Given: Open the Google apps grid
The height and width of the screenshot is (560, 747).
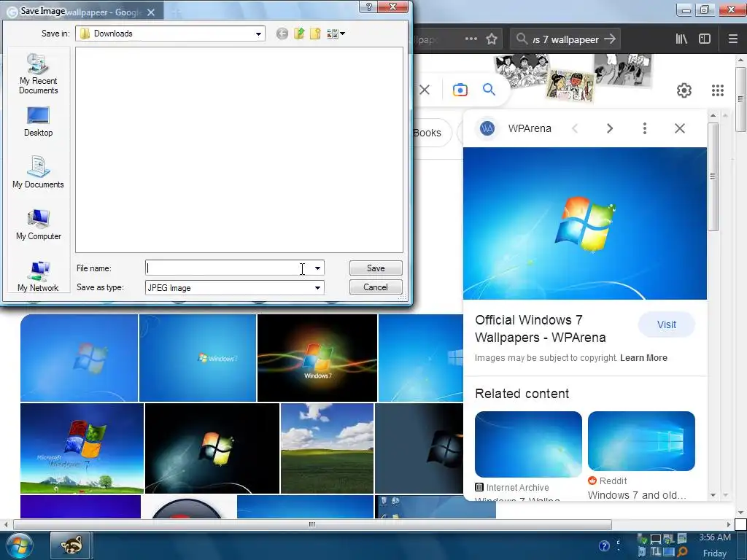Looking at the screenshot, I should click(718, 90).
